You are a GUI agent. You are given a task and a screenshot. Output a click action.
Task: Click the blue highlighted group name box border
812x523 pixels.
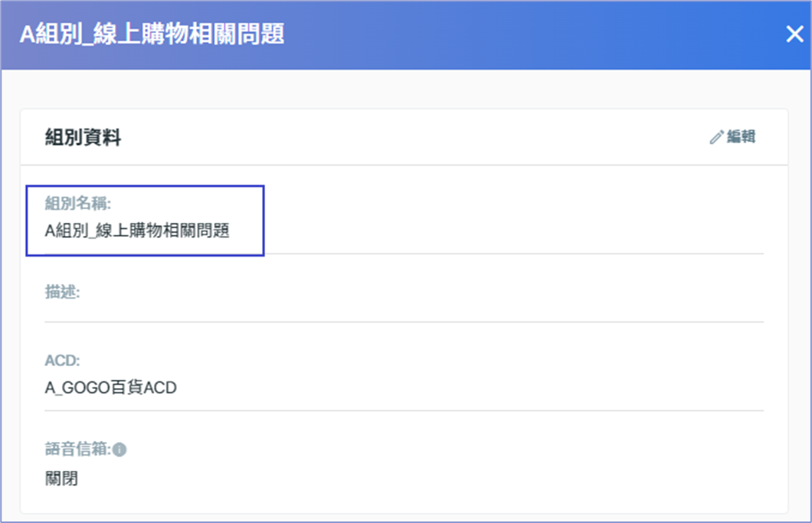pos(145,186)
